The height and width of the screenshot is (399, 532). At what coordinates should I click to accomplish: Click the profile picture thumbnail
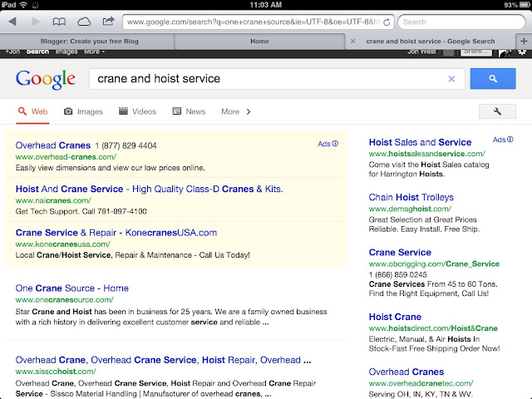505,52
